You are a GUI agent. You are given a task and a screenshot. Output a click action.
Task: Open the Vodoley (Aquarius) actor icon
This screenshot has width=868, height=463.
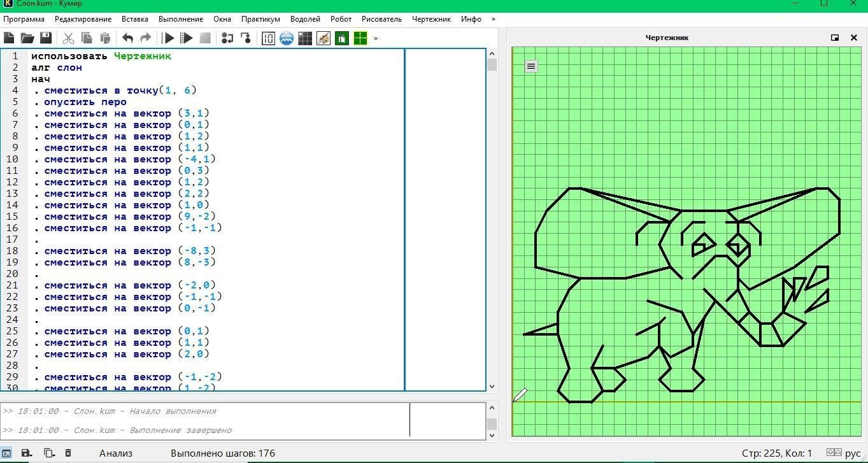pos(287,38)
